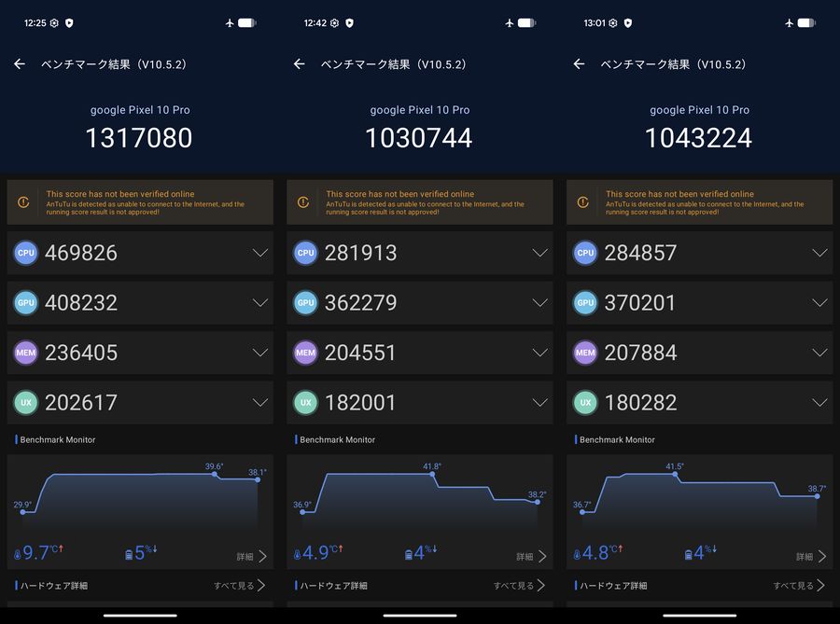Tap the temperature graph peaking at 39.6°

[x=140, y=495]
